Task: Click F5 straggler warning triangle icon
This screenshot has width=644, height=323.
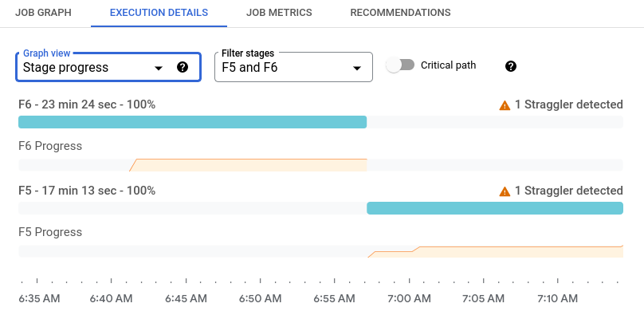Action: click(x=504, y=191)
